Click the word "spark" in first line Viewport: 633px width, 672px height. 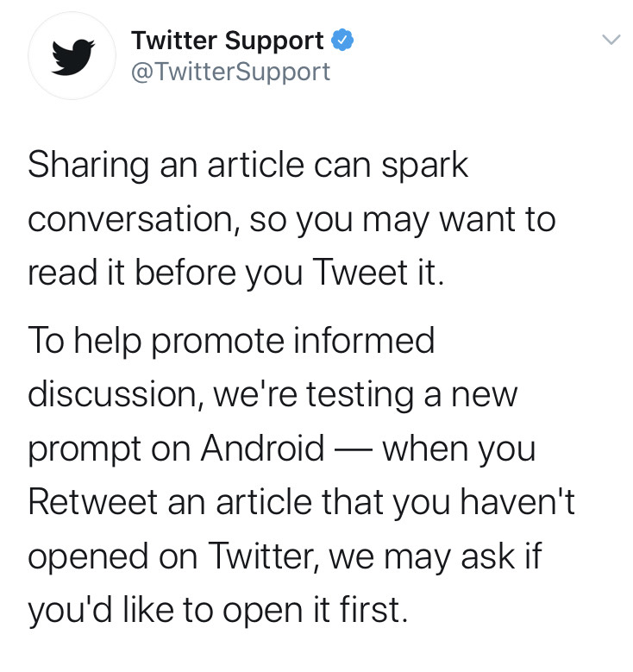click(x=424, y=166)
